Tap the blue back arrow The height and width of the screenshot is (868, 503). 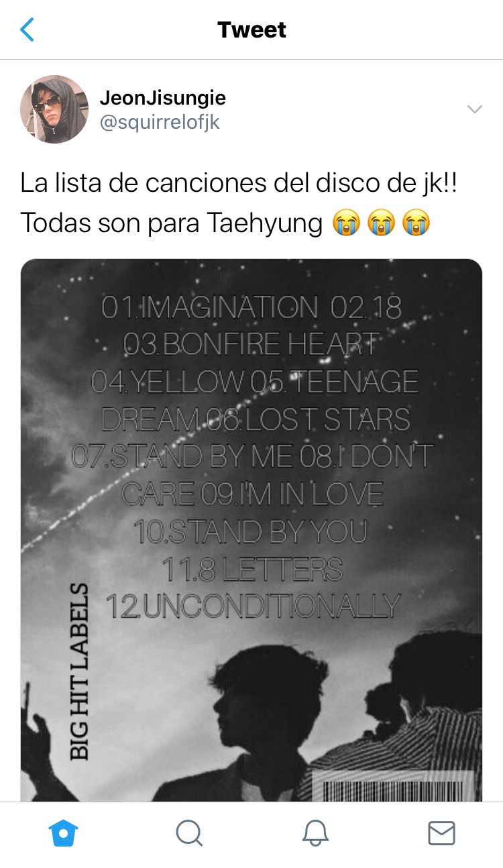(x=27, y=30)
